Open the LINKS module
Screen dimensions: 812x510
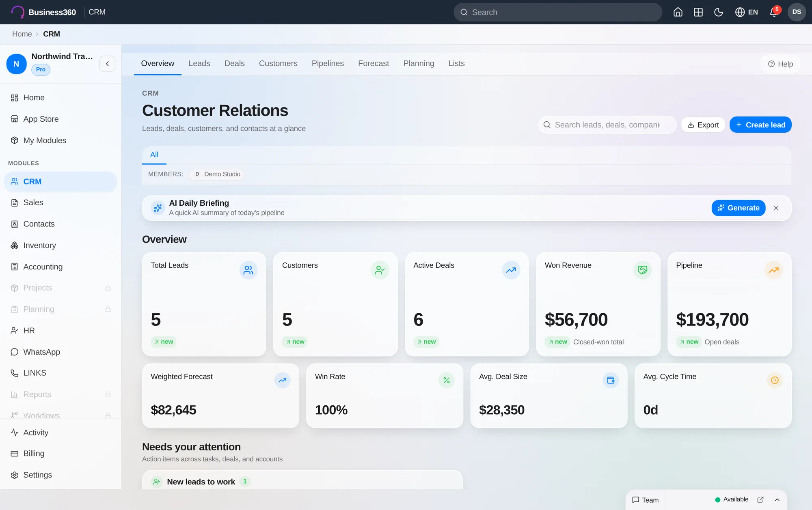60,373
